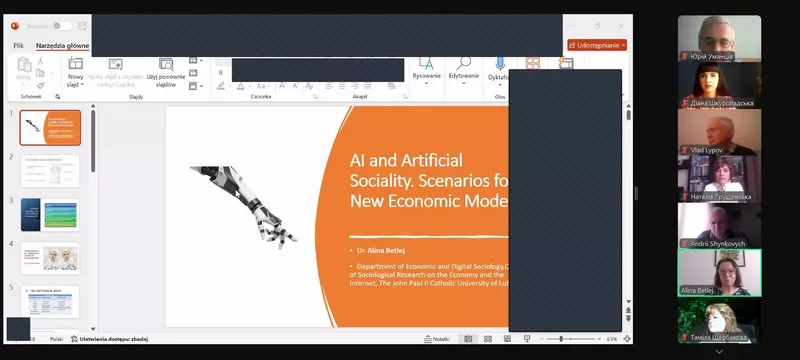Viewport: 800px width, 360px height.
Task: Fit slide to window icon
Action: 627,339
